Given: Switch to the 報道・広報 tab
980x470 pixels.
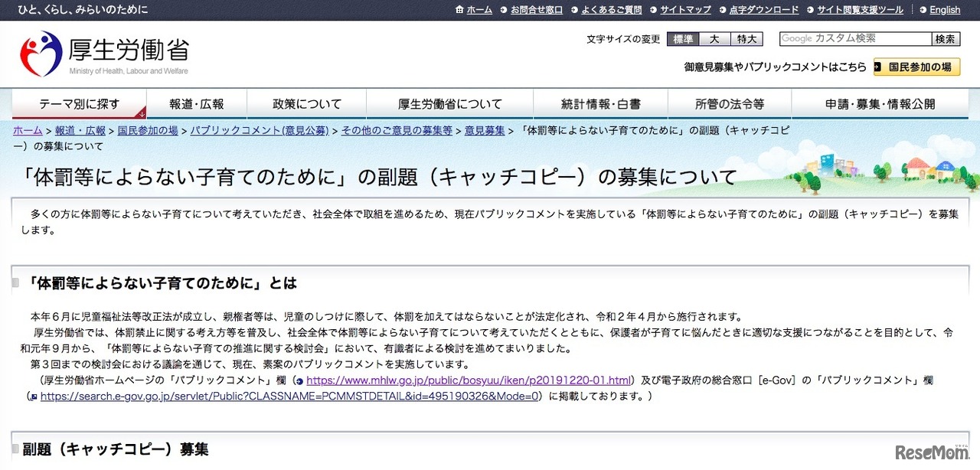Looking at the screenshot, I should click(196, 103).
